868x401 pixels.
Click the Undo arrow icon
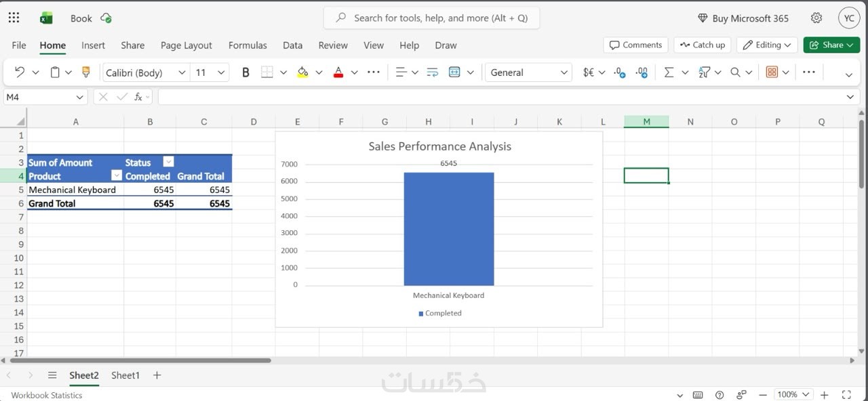tap(20, 72)
